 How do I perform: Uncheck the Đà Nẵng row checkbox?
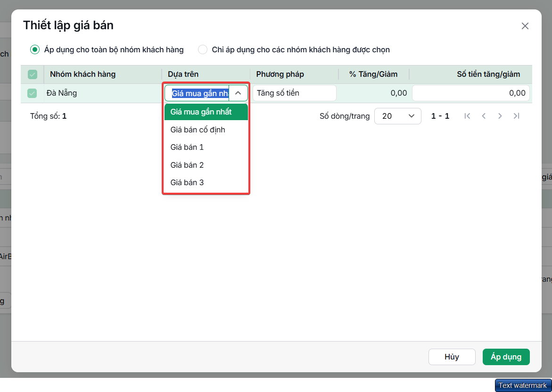click(32, 93)
